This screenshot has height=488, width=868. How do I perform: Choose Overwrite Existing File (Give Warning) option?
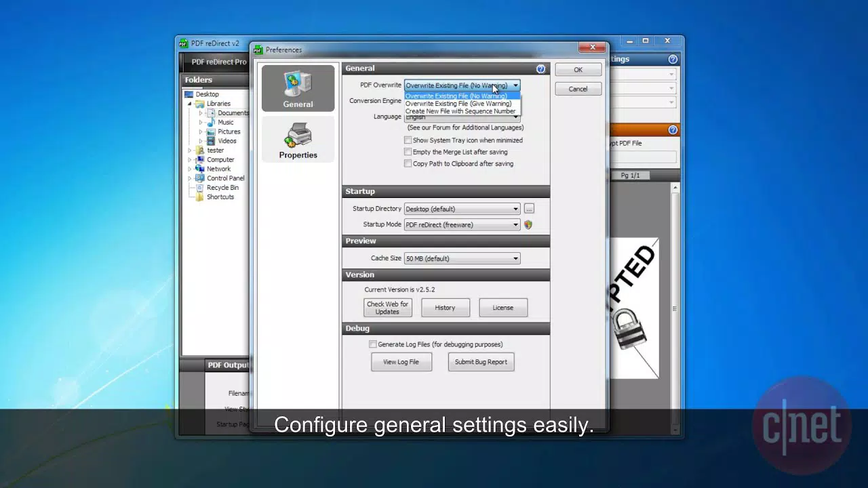(462, 104)
